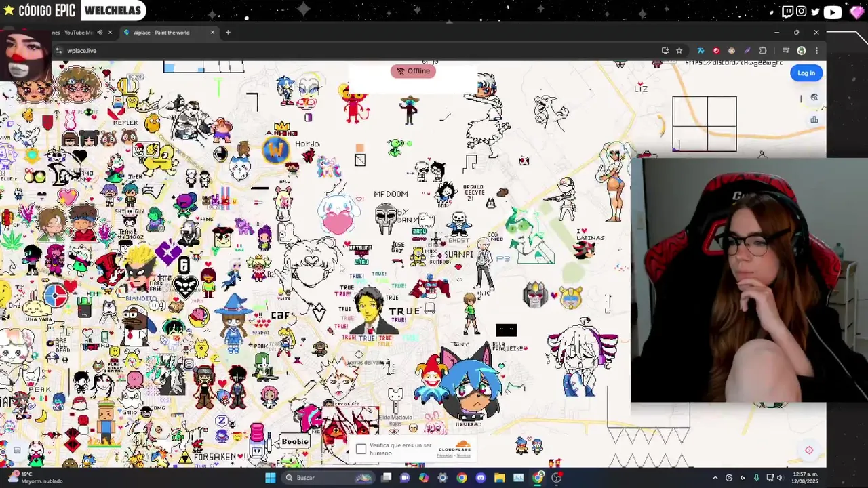The image size is (868, 488).
Task: Click the blue Log in button
Action: [x=806, y=73]
